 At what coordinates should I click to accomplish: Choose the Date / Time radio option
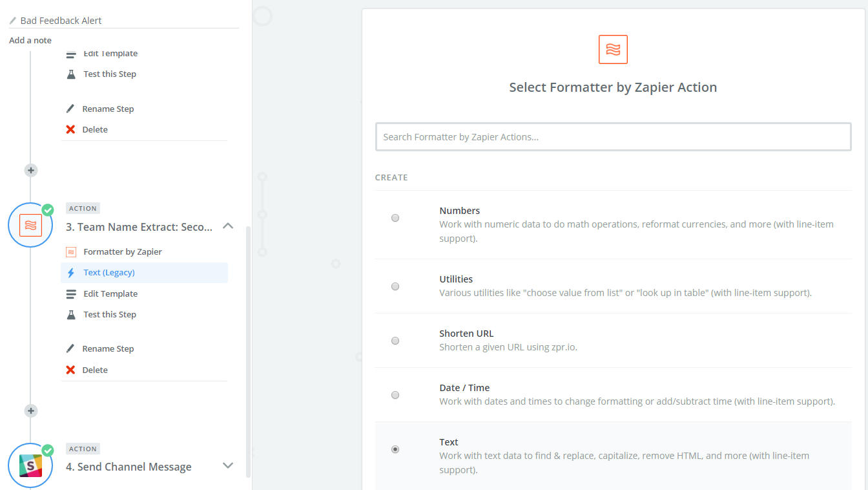395,395
